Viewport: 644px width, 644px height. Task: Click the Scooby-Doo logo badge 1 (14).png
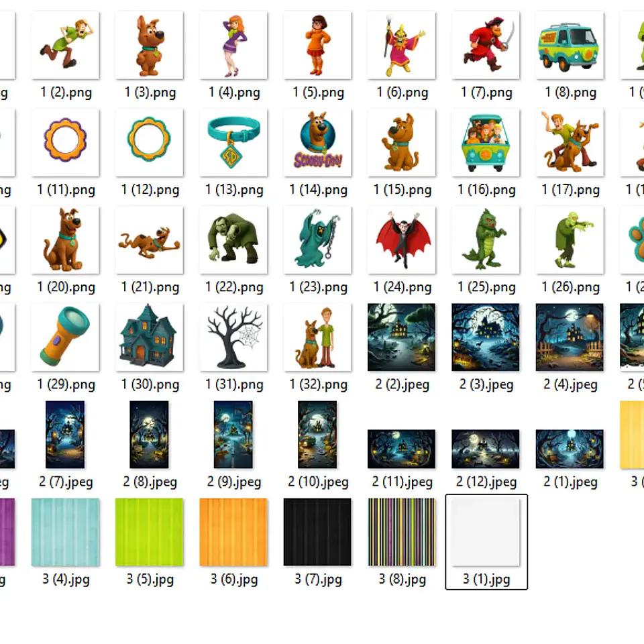[317, 142]
